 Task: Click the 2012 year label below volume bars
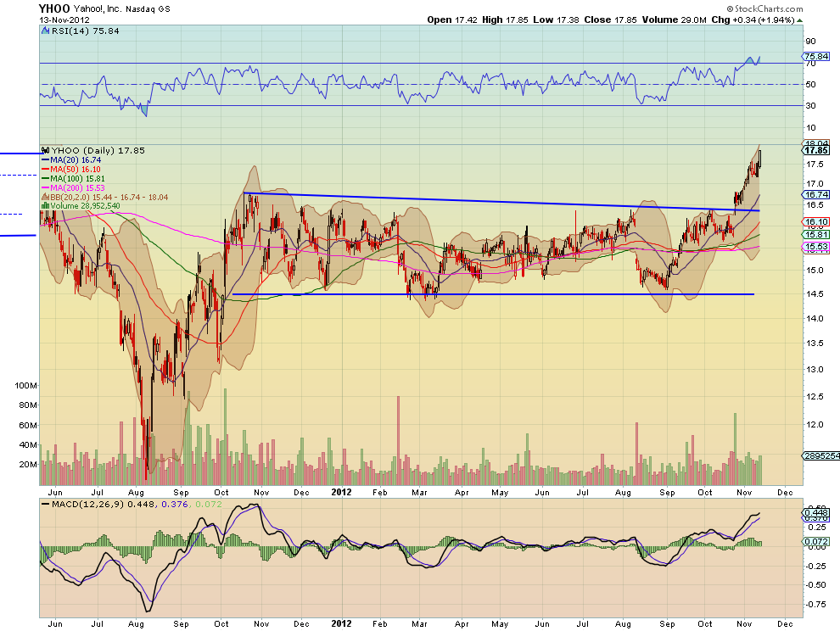341,492
